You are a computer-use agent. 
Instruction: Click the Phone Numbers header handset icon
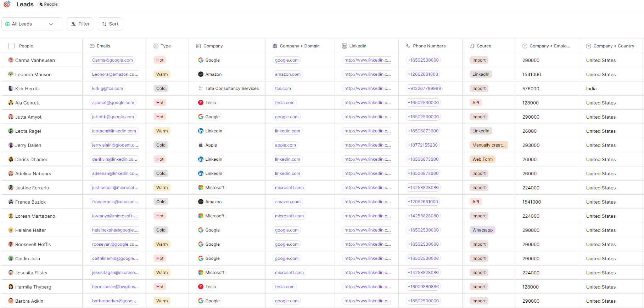click(x=408, y=46)
